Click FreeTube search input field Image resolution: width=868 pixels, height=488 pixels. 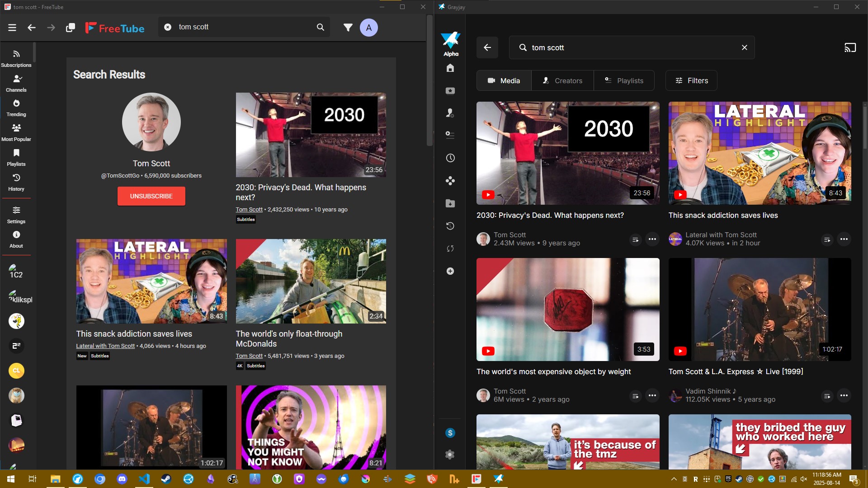pyautogui.click(x=244, y=27)
